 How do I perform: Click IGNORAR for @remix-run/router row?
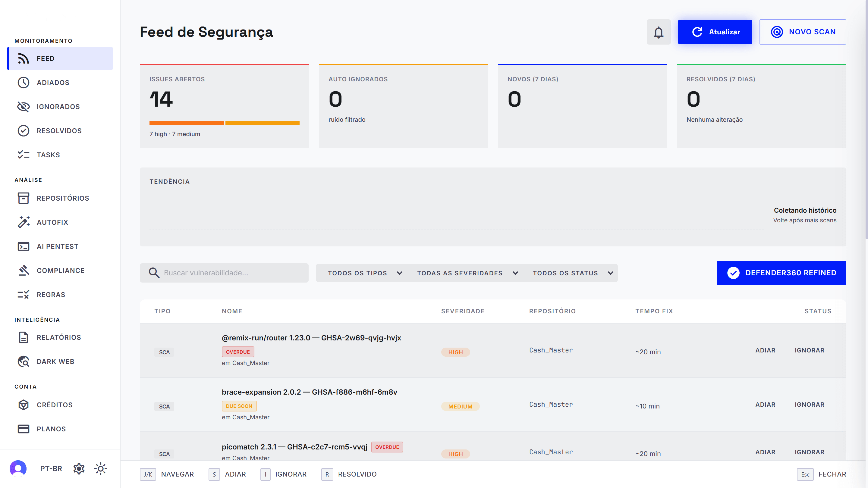809,350
